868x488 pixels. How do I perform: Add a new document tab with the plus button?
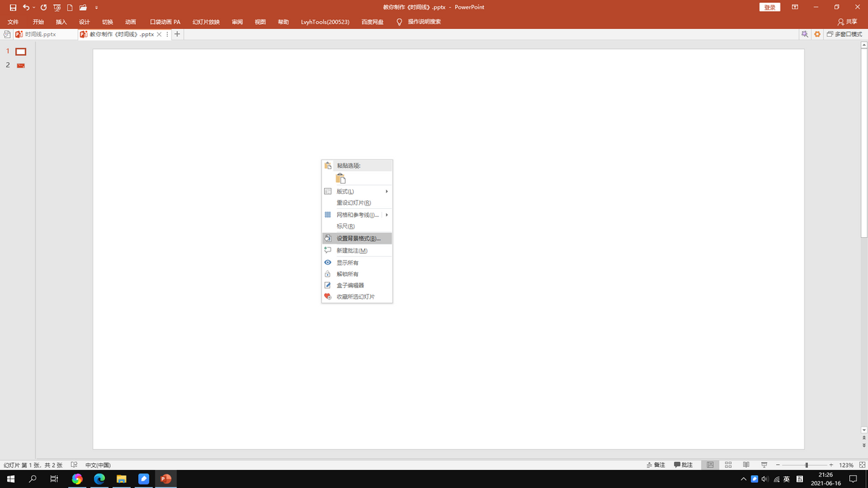point(177,34)
